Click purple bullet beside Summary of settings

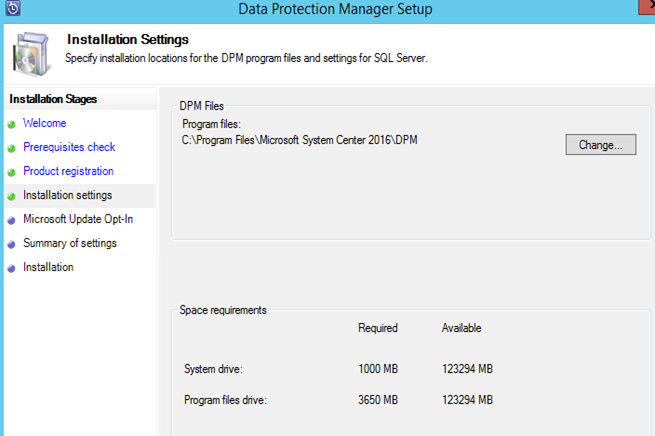[12, 244]
